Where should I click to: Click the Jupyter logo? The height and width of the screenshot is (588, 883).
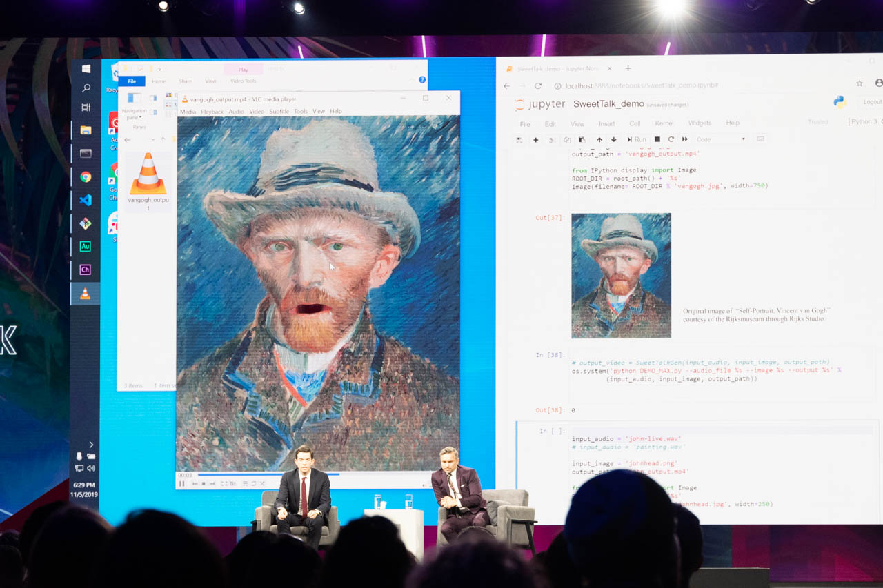pos(539,104)
